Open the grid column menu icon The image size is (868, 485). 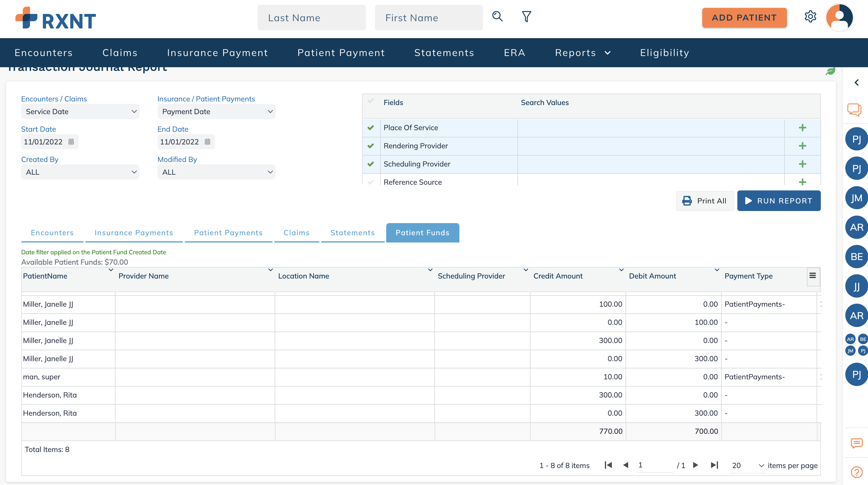812,275
